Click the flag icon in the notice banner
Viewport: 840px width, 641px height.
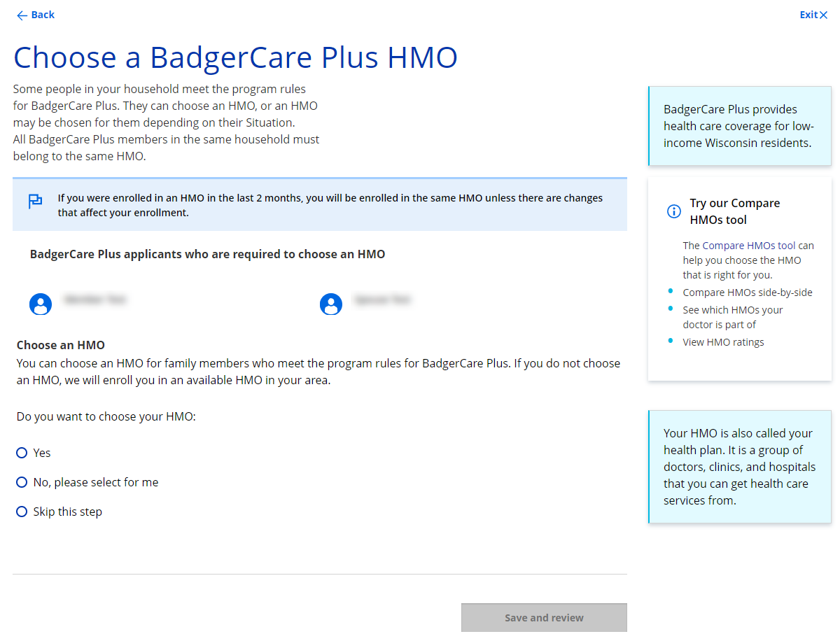pyautogui.click(x=35, y=202)
